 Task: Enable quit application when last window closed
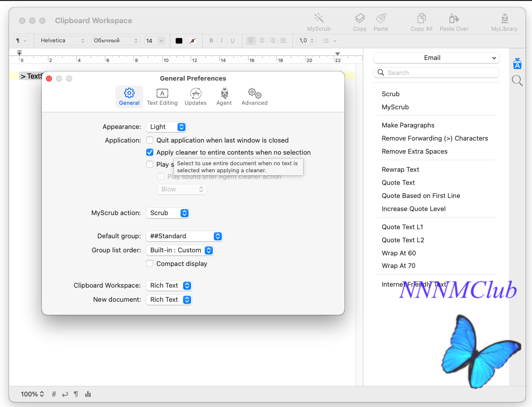click(x=150, y=140)
